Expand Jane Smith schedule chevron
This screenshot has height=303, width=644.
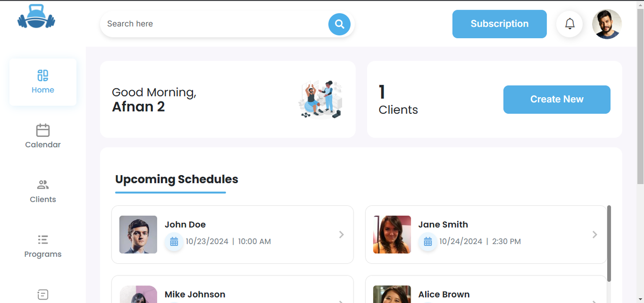[x=595, y=235]
